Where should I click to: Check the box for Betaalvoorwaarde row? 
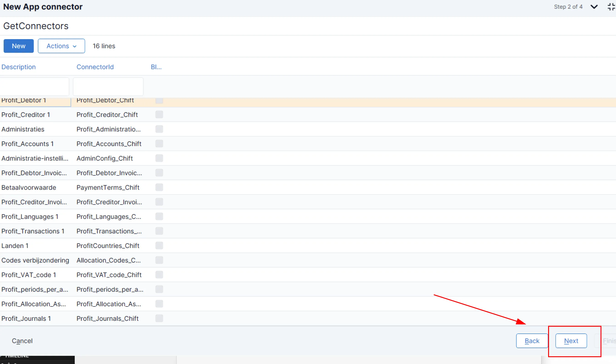coord(159,187)
